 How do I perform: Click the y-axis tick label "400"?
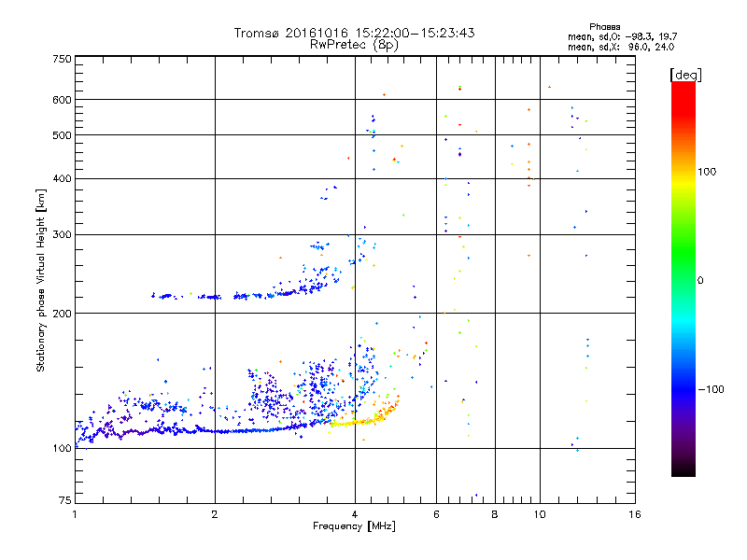coord(63,178)
